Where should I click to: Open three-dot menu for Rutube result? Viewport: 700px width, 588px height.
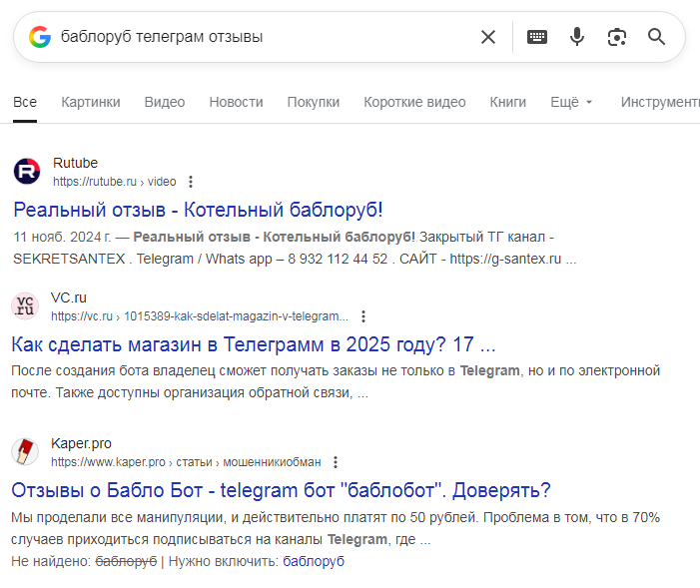pyautogui.click(x=191, y=182)
